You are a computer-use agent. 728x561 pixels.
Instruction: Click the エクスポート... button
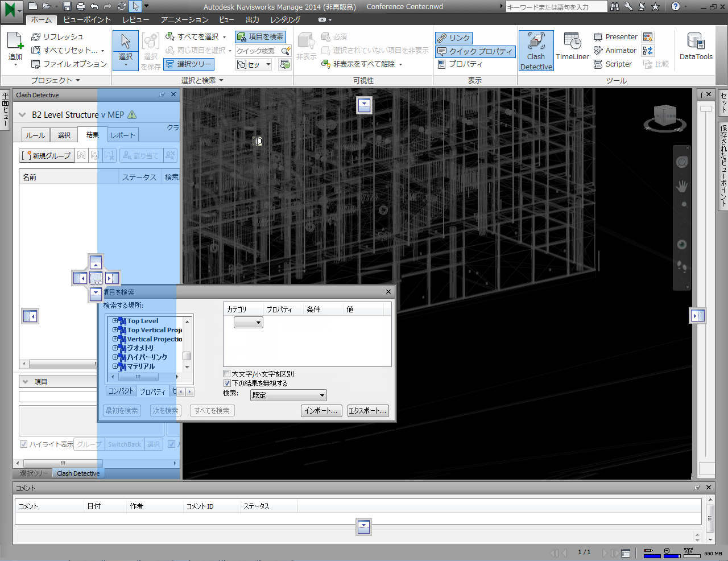(368, 411)
